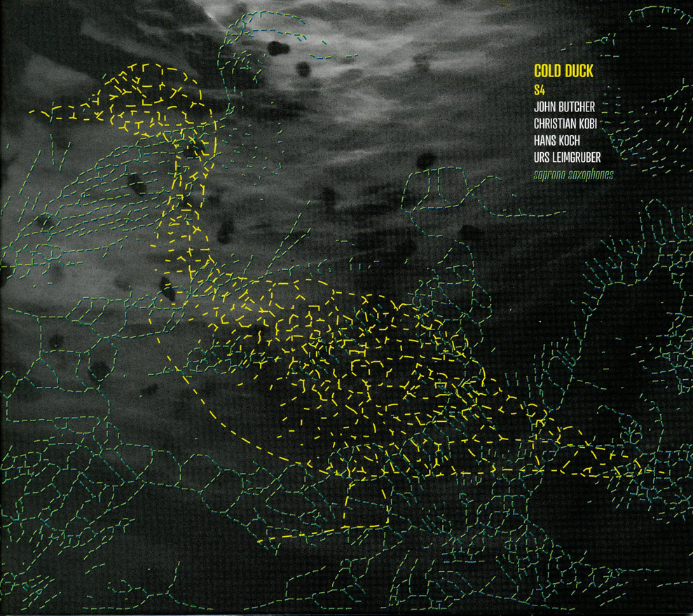Select the name 'HANS KOCH'

(x=556, y=141)
